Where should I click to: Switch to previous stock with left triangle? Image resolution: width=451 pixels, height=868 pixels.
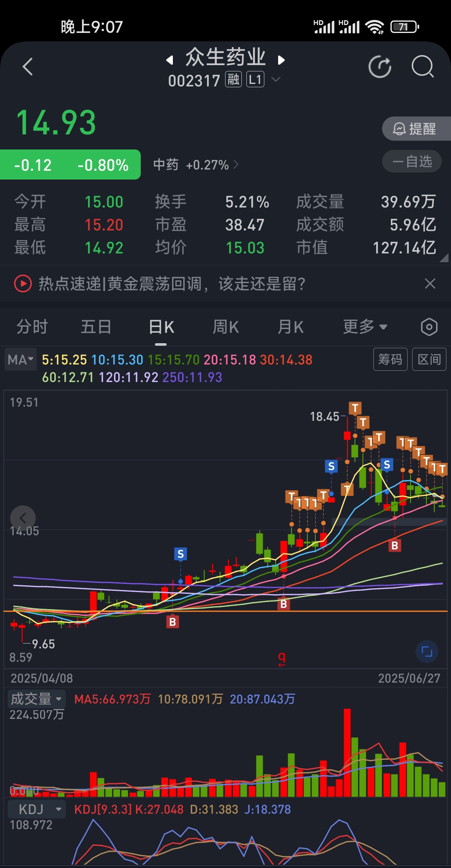coord(170,60)
